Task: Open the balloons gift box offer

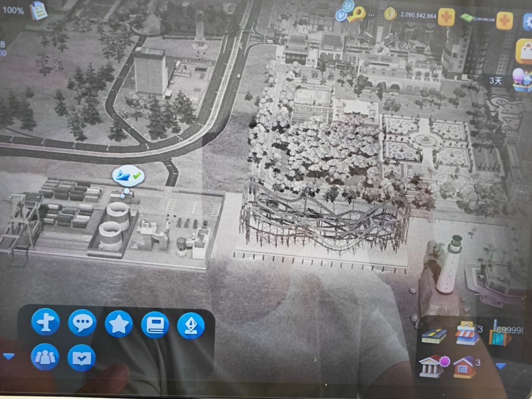Action: pos(523,80)
